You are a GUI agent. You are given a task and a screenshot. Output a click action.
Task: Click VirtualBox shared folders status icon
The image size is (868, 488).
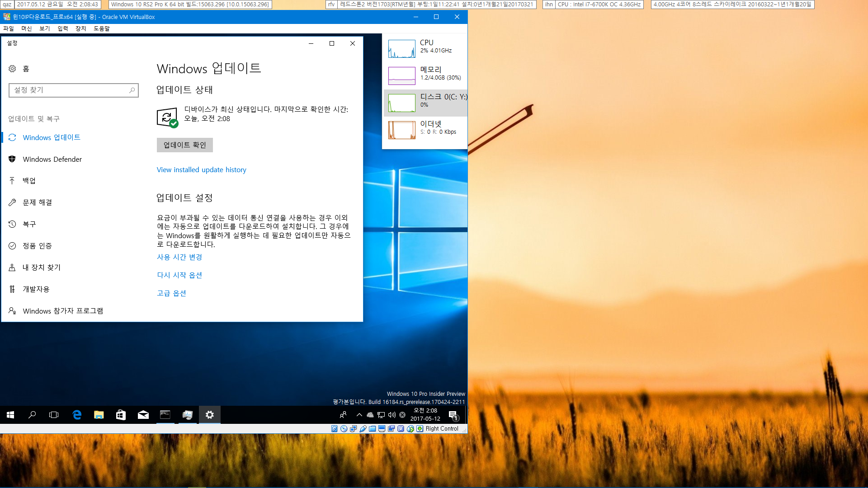point(373,429)
